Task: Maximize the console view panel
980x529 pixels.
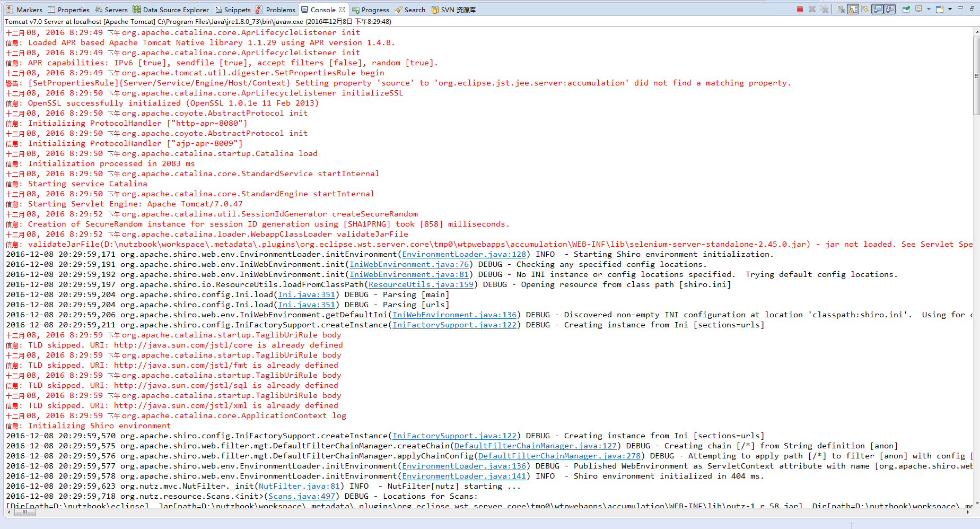Action: pos(972,8)
